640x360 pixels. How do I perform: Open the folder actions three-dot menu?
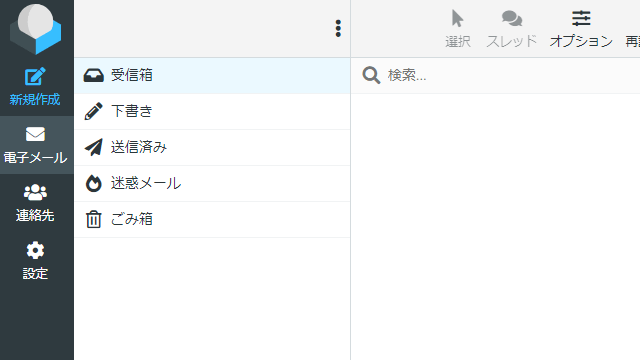[338, 29]
